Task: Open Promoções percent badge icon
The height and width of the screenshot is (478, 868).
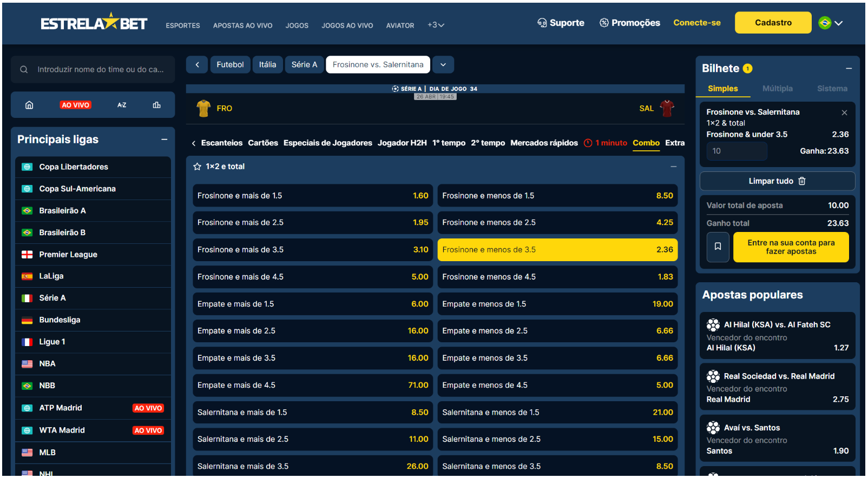Action: [604, 23]
